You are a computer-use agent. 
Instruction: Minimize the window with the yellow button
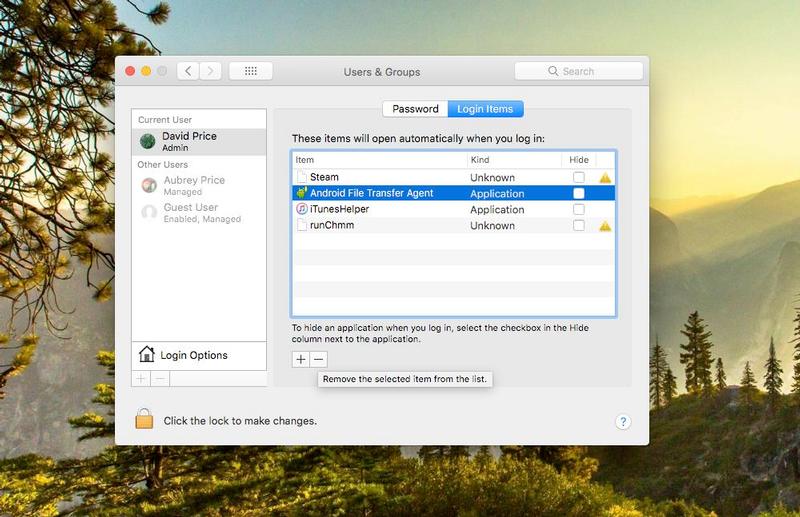pos(146,71)
